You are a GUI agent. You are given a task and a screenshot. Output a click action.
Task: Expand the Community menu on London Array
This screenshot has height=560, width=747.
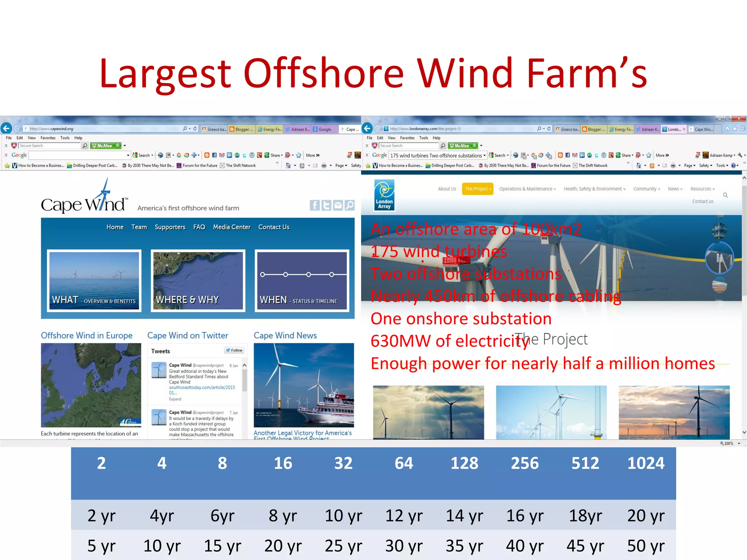tap(647, 189)
